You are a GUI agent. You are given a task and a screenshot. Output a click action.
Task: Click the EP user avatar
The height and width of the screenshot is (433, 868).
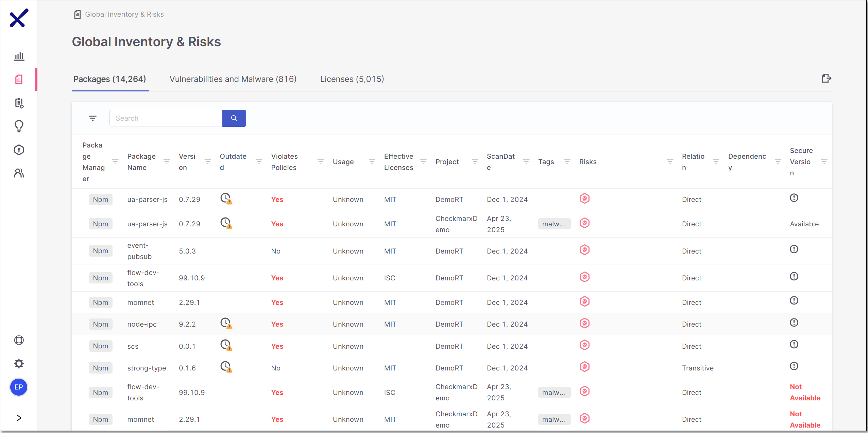[x=19, y=387]
